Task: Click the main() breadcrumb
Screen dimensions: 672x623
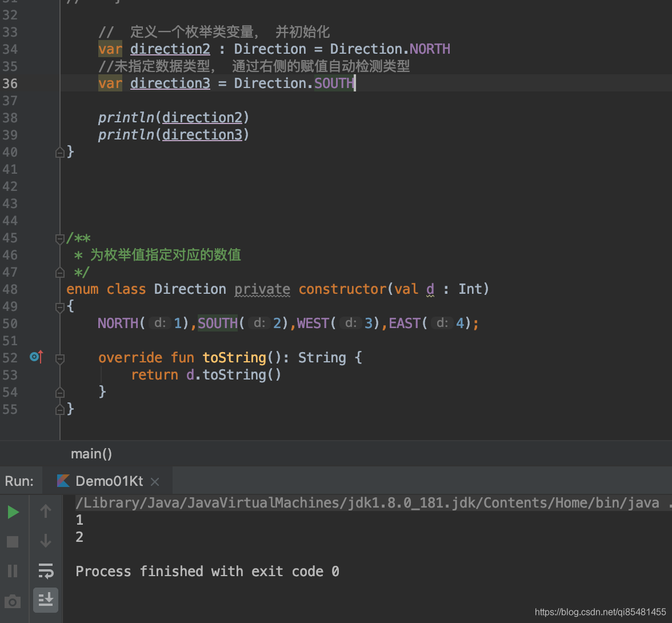Action: pos(91,454)
